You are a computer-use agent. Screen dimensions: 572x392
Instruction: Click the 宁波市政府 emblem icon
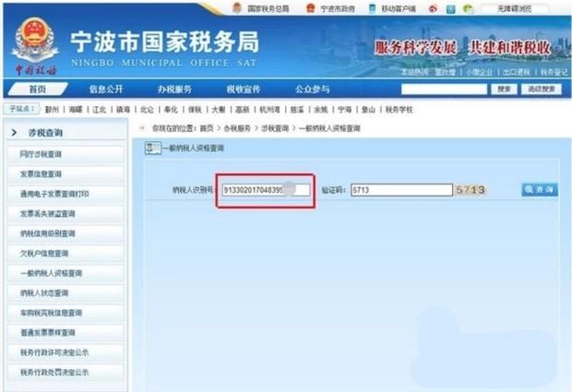coord(310,7)
